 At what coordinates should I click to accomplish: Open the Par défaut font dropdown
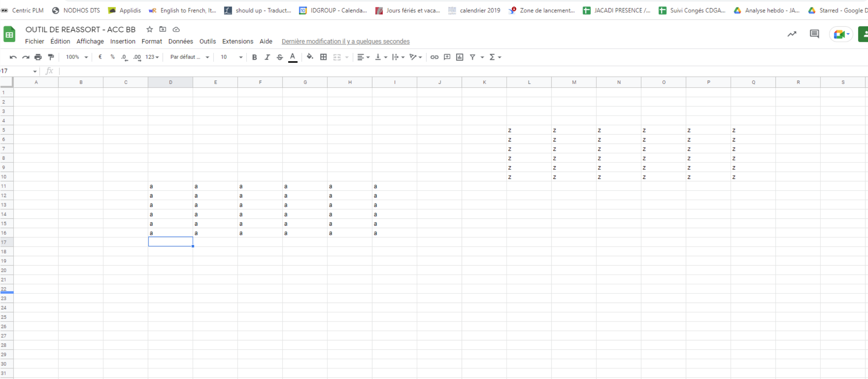point(189,57)
